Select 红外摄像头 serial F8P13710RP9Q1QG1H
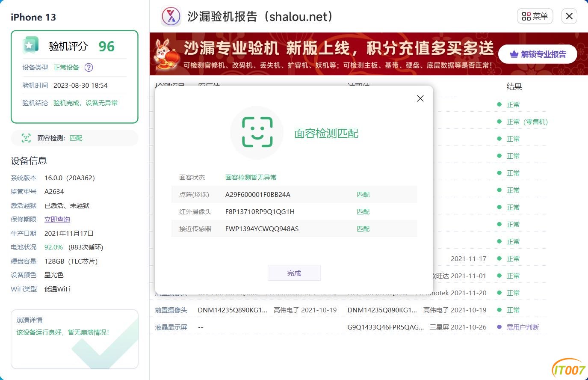Screen dimensions: 588x380 pyautogui.click(x=260, y=211)
